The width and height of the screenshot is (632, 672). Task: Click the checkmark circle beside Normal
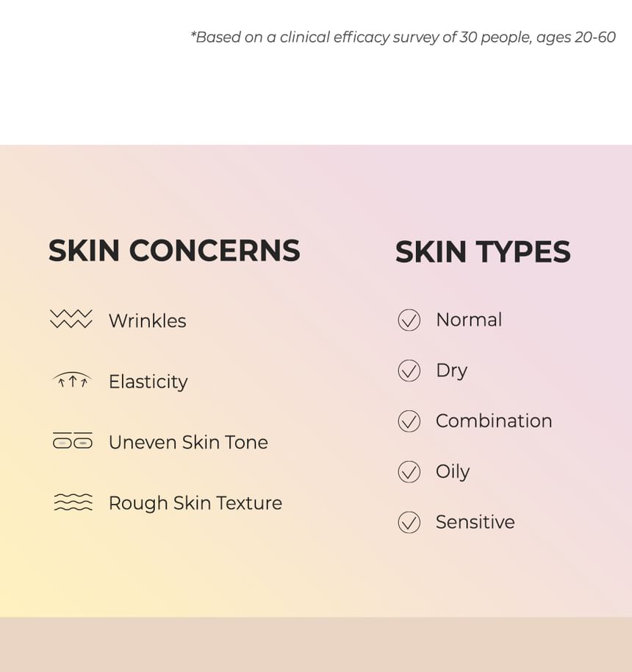pyautogui.click(x=409, y=320)
